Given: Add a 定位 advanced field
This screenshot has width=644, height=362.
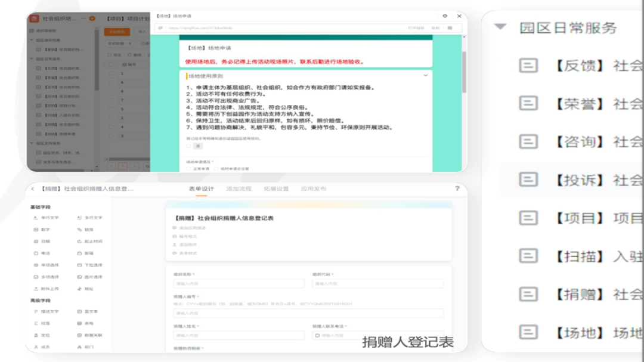Looking at the screenshot, I should pos(42,336).
